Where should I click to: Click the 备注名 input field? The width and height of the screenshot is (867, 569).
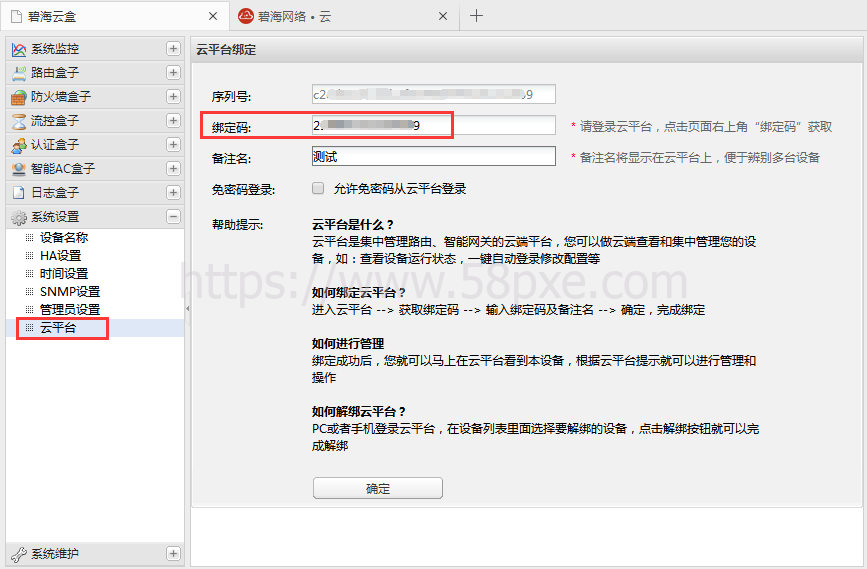(x=434, y=156)
